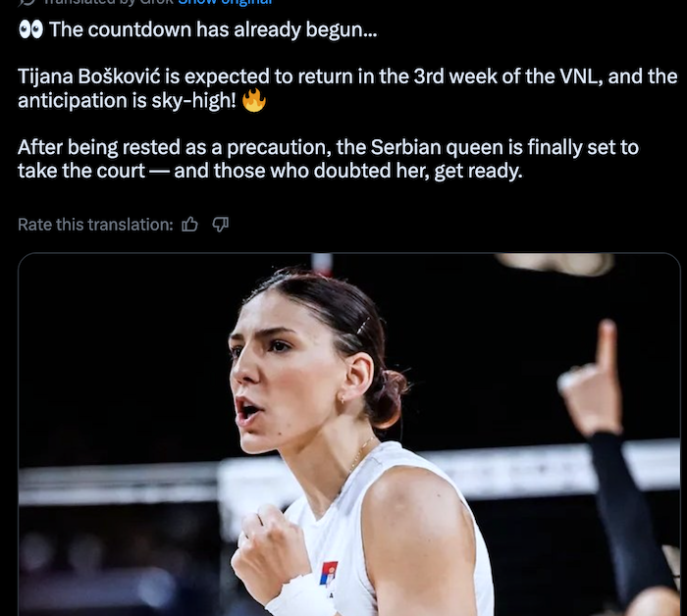Click the thumbs up translation rating icon

tap(189, 225)
